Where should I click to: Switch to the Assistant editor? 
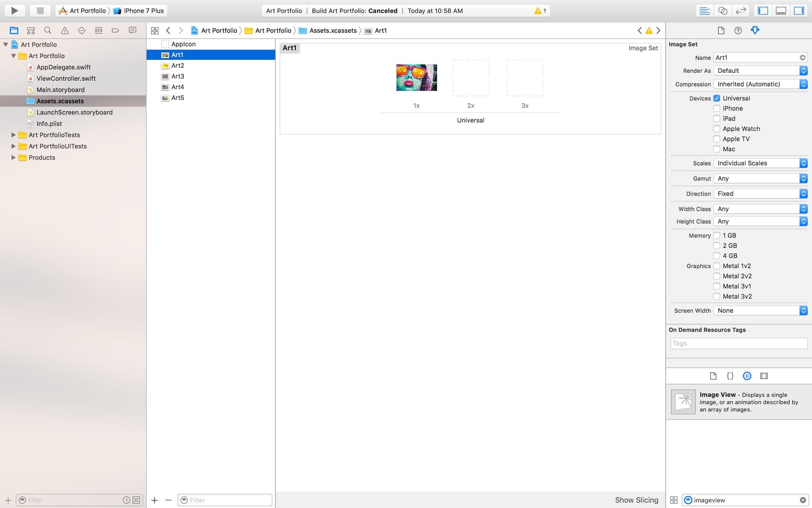pyautogui.click(x=723, y=10)
